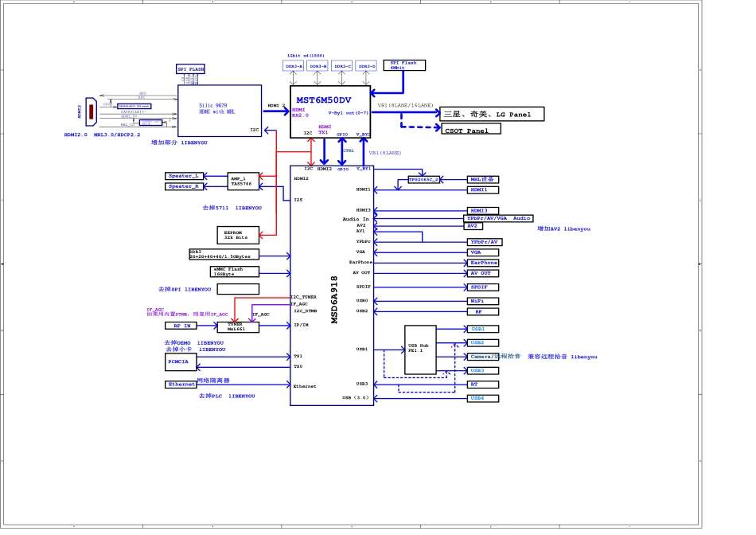Select the RF IN input box
This screenshot has height=535, width=756.
pos(181,326)
